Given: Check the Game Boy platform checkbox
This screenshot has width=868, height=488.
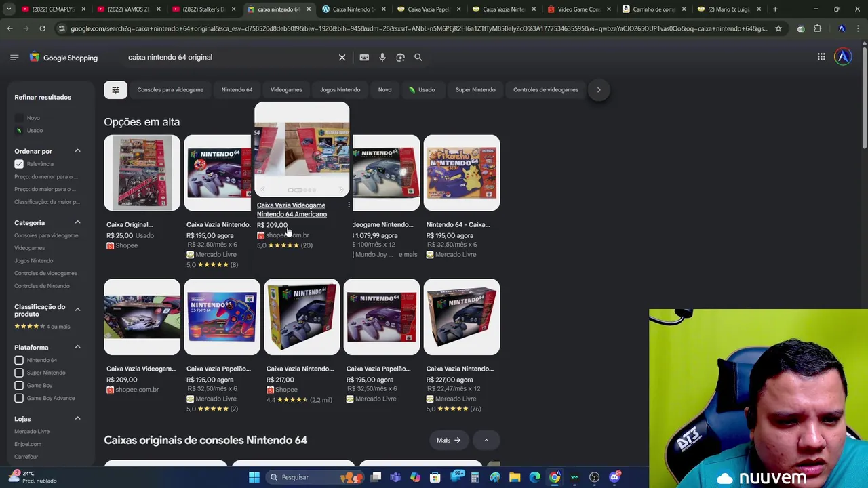Looking at the screenshot, I should tap(19, 386).
